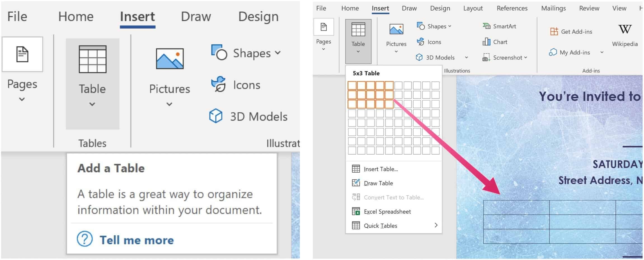
Task: Open File tab in right Word window
Action: click(x=321, y=8)
